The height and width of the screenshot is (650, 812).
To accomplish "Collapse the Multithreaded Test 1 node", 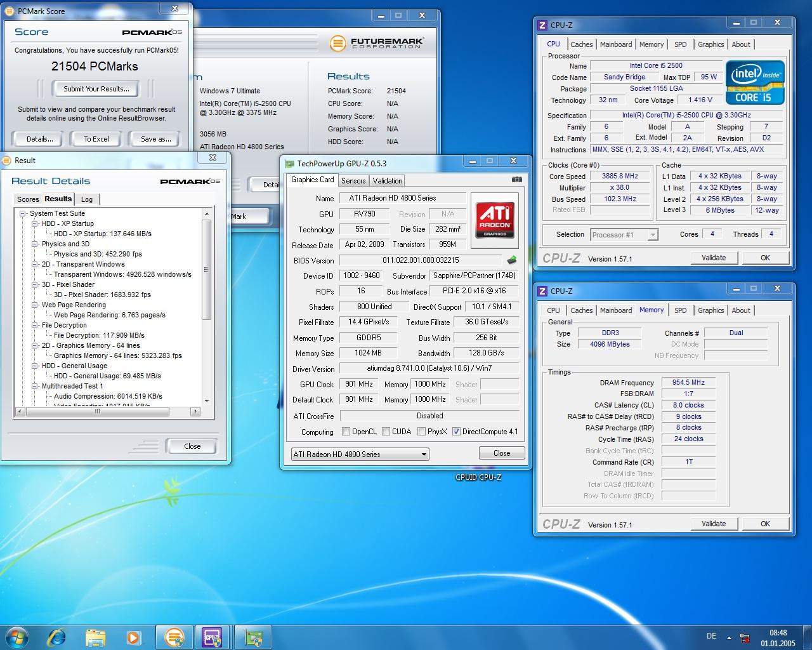I will (35, 387).
